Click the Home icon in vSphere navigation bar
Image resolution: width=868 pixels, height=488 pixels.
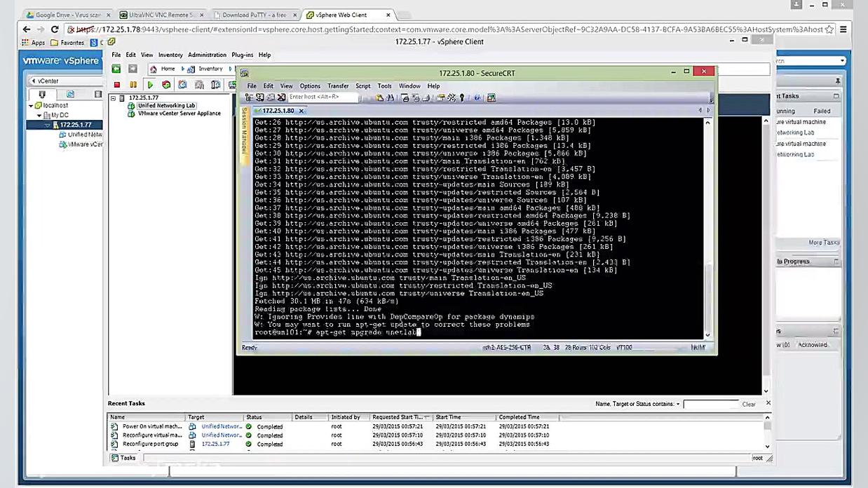point(154,69)
